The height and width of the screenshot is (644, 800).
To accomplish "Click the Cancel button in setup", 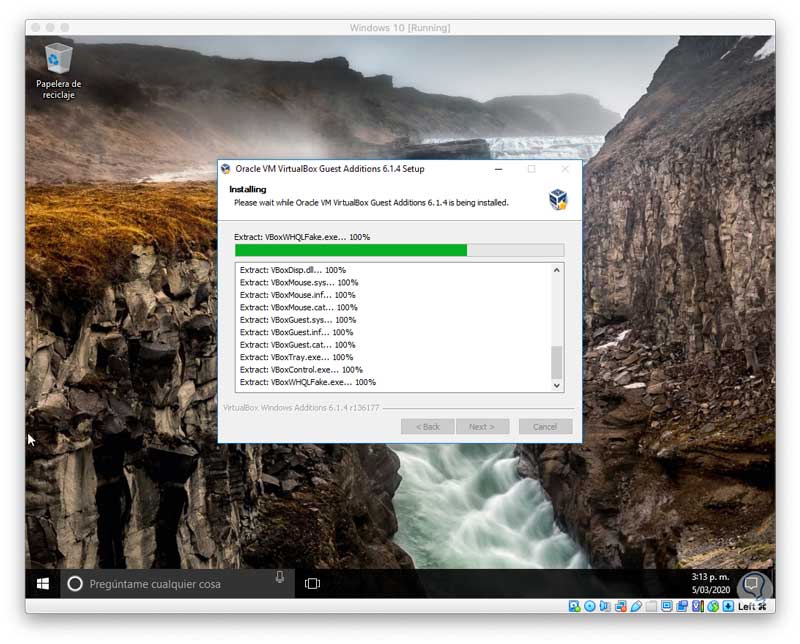I will (x=545, y=427).
